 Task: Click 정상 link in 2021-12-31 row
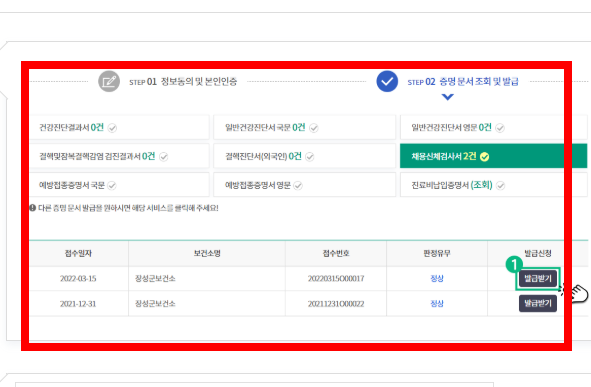click(x=437, y=303)
